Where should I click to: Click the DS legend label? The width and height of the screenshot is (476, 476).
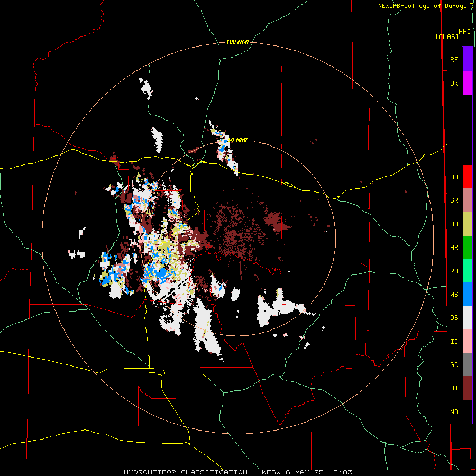coord(454,318)
